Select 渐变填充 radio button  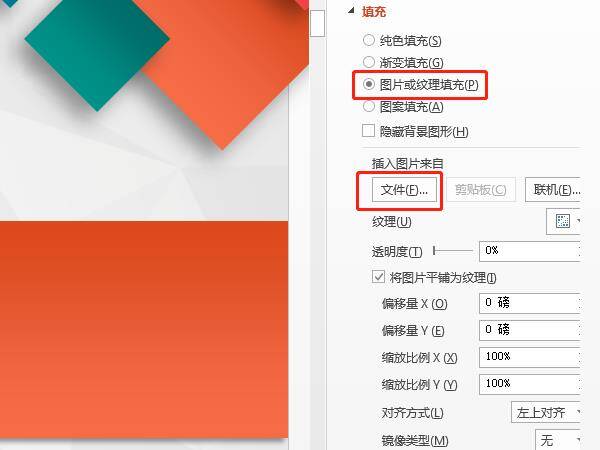click(x=368, y=62)
